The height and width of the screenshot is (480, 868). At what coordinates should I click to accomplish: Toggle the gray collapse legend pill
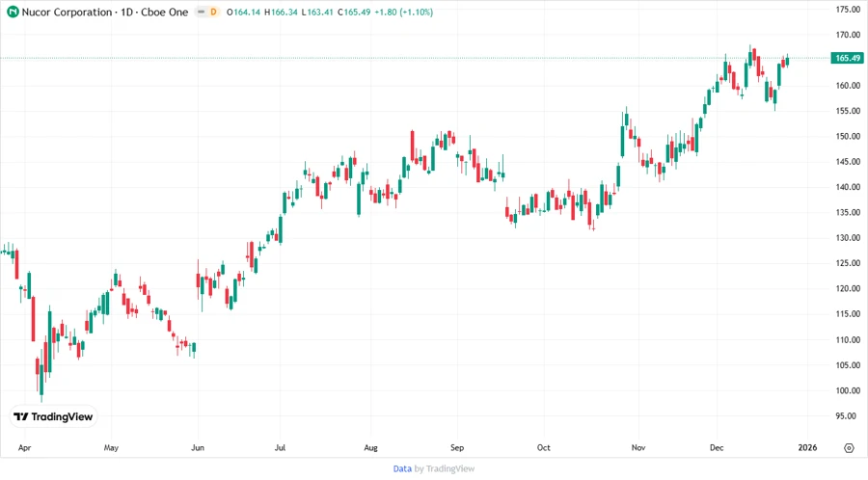tap(202, 12)
